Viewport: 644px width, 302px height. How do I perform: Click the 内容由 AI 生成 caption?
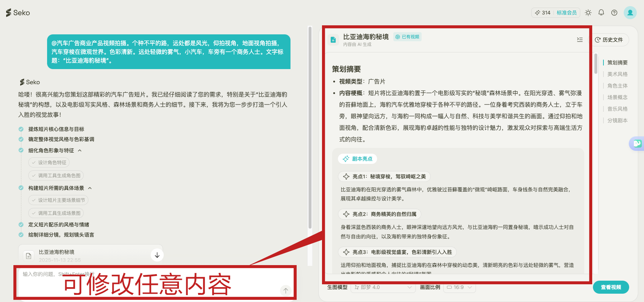pyautogui.click(x=357, y=44)
